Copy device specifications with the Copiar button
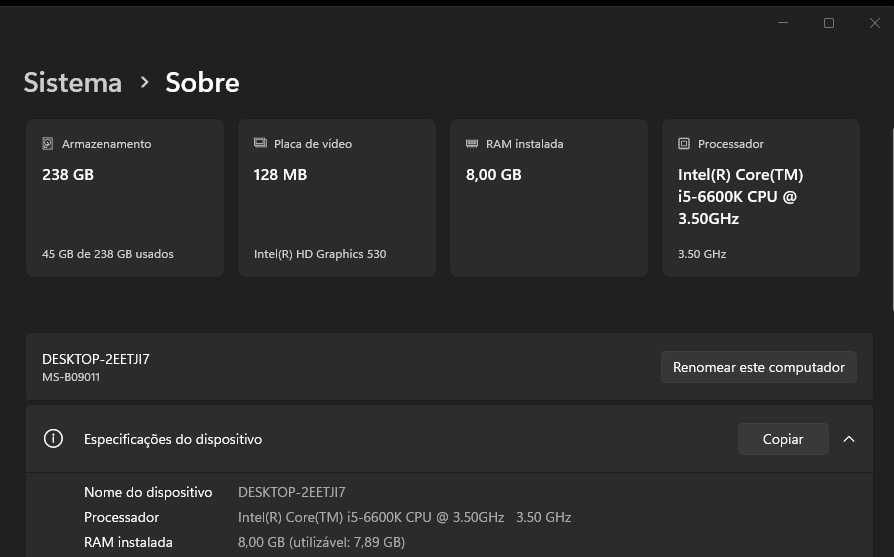Screen dimensions: 894x557 pos(783,439)
